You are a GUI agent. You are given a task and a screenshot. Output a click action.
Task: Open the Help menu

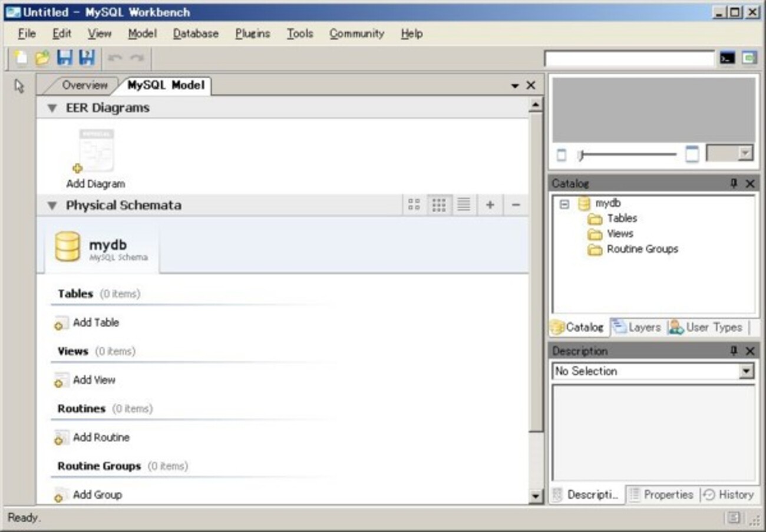[x=412, y=34]
